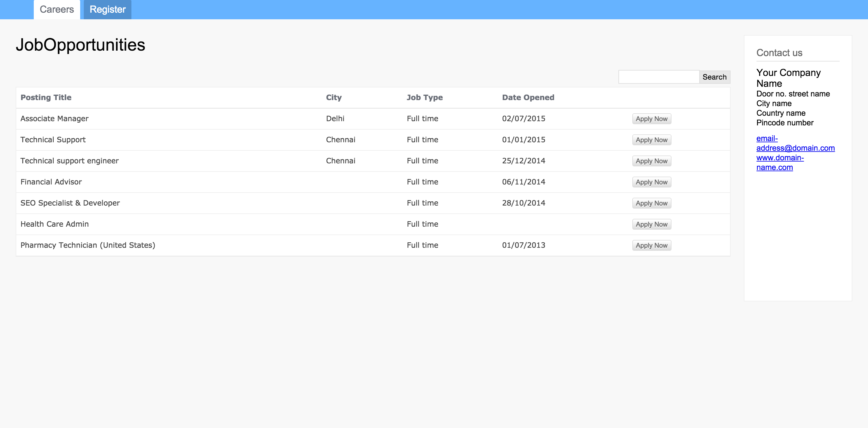Click Full time in Pharmacy Technician row
The image size is (868, 428).
click(x=422, y=245)
